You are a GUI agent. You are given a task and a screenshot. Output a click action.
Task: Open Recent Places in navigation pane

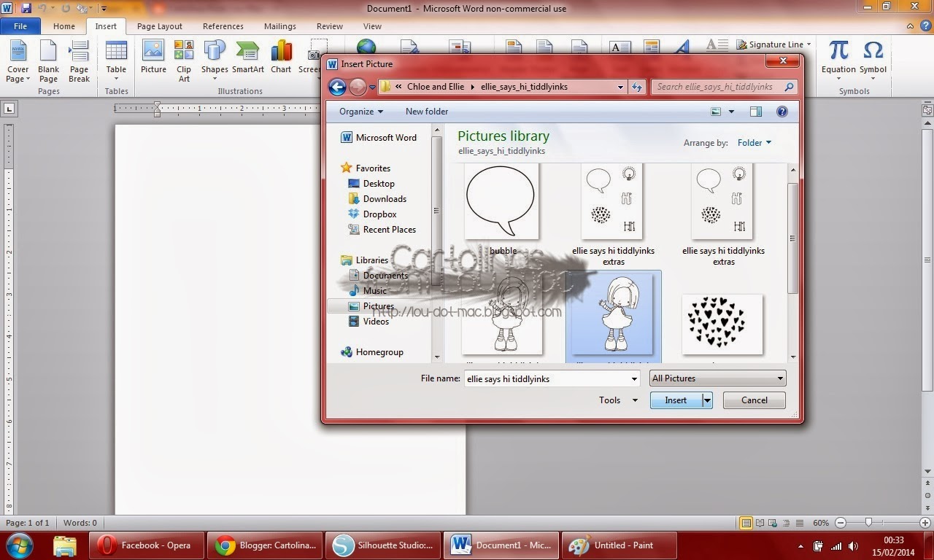coord(390,230)
